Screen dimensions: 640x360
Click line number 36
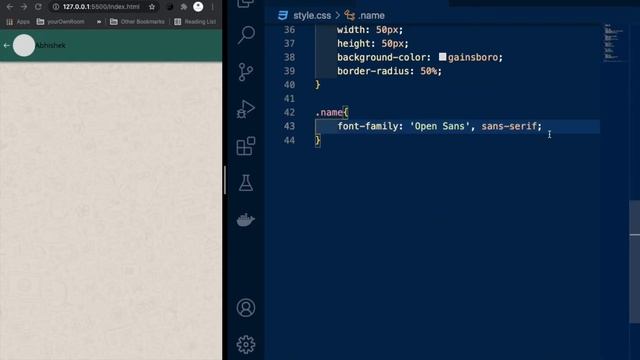click(289, 30)
